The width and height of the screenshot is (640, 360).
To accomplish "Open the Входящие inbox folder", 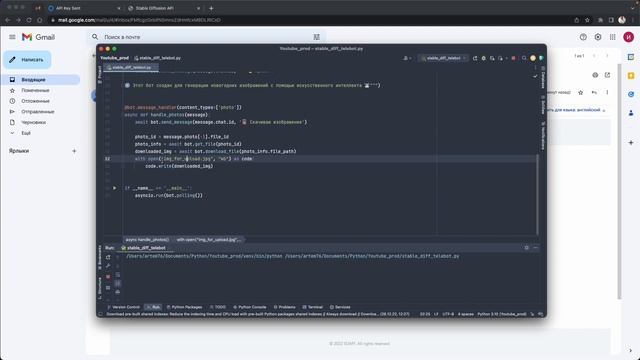I will tap(41, 80).
